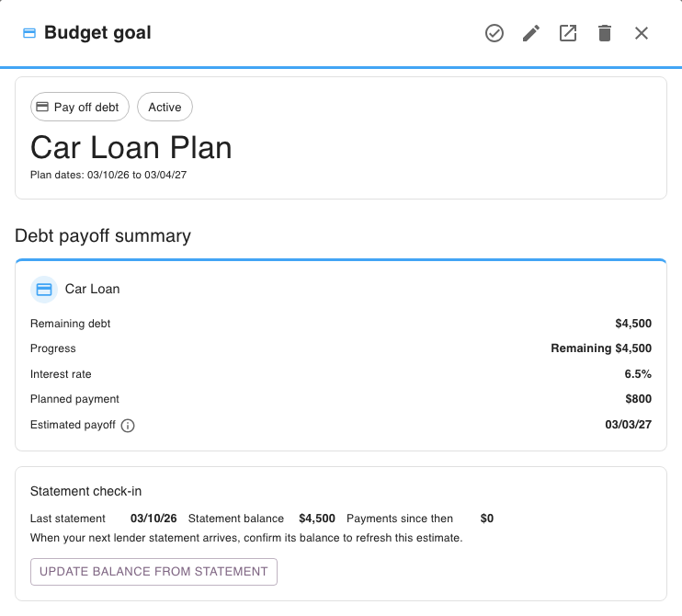Click the Planned payment value $800
The image size is (682, 616).
639,398
